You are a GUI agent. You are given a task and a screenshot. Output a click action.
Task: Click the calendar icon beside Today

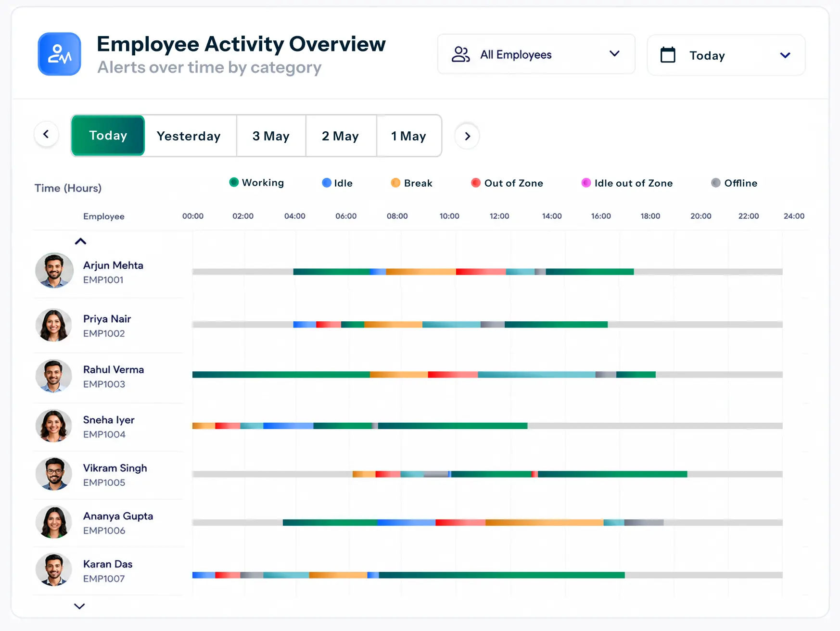tap(668, 55)
